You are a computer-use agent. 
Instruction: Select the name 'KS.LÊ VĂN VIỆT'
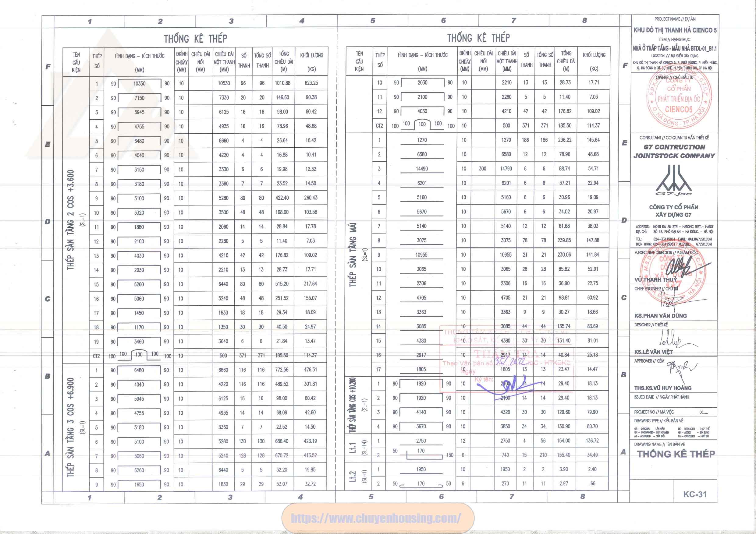pos(654,352)
